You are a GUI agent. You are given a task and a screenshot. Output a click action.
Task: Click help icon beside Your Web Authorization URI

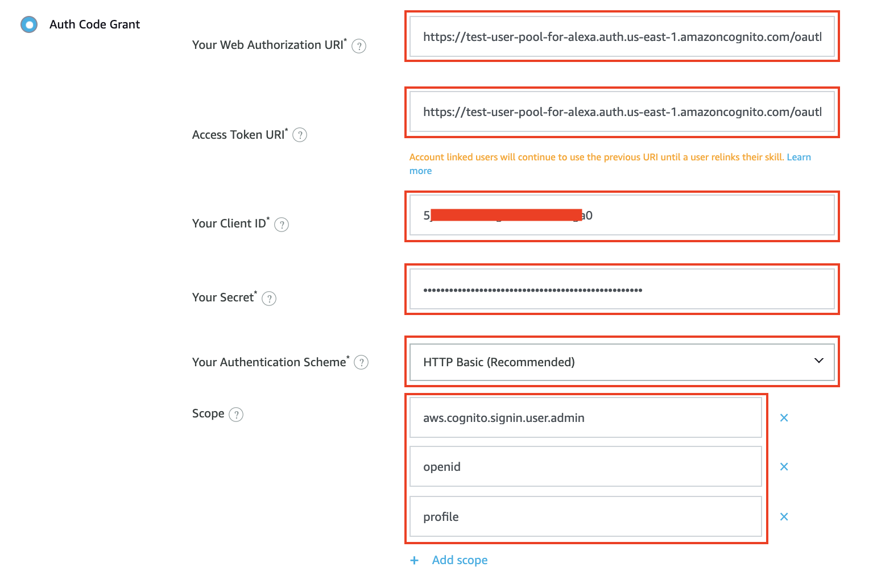(359, 46)
